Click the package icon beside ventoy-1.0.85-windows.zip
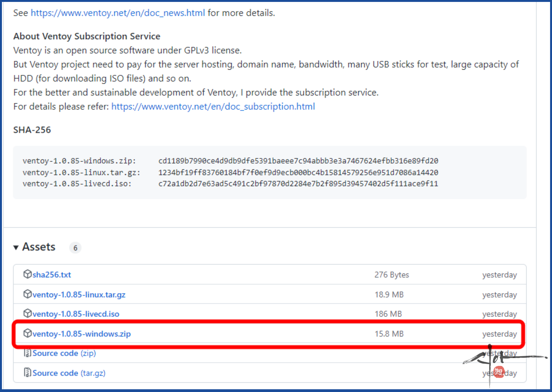Image resolution: width=552 pixels, height=392 pixels. coord(27,333)
